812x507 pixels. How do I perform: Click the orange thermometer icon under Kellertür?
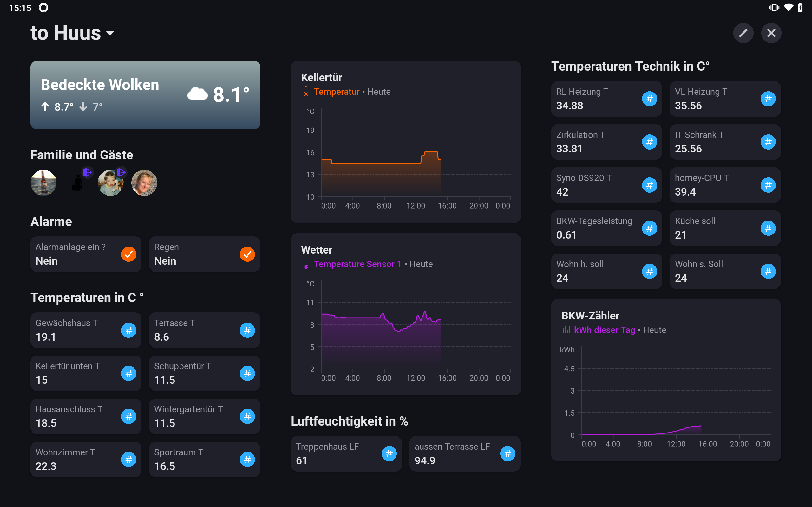click(306, 92)
